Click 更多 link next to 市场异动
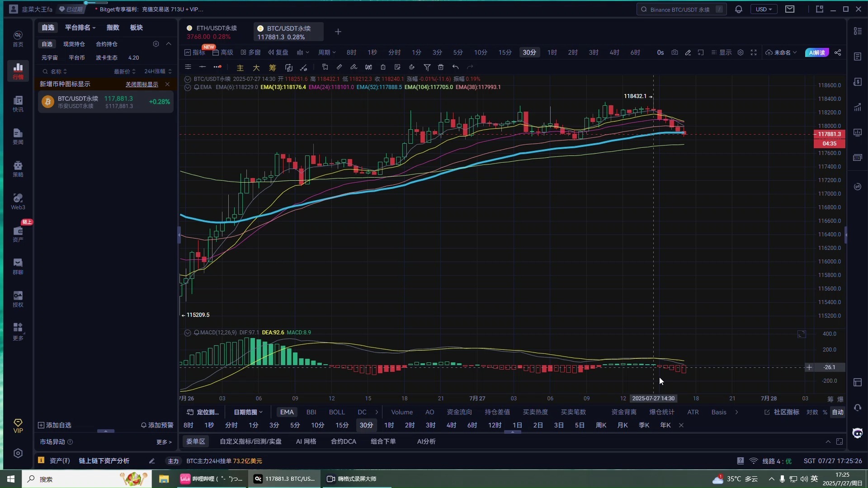Screen dimensions: 868x488 point(164,442)
